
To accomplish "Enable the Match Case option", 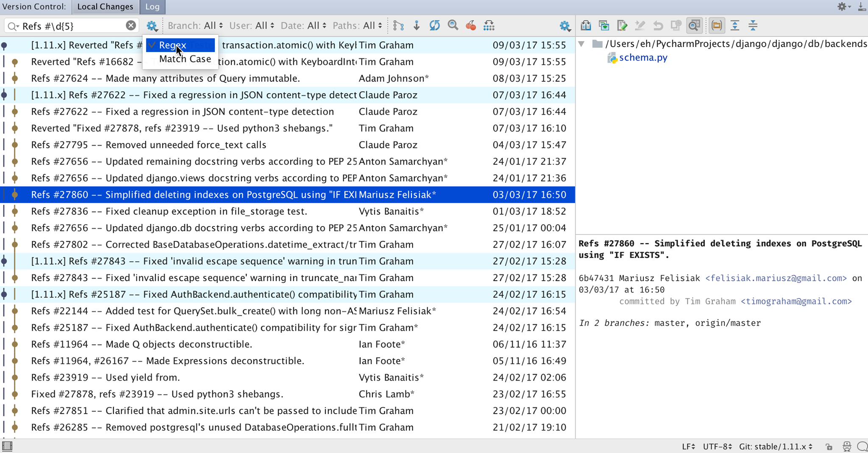I will click(181, 59).
